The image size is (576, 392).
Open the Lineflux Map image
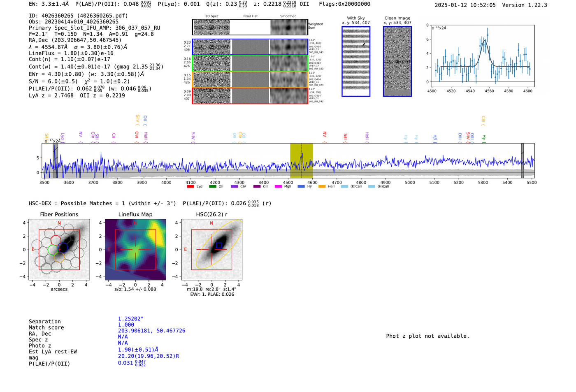(x=135, y=250)
